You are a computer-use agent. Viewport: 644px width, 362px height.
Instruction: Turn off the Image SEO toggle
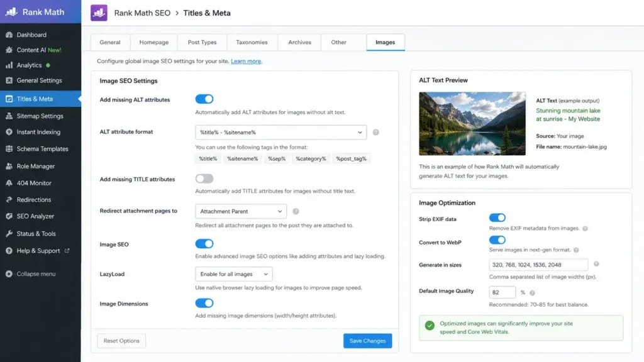(x=204, y=244)
